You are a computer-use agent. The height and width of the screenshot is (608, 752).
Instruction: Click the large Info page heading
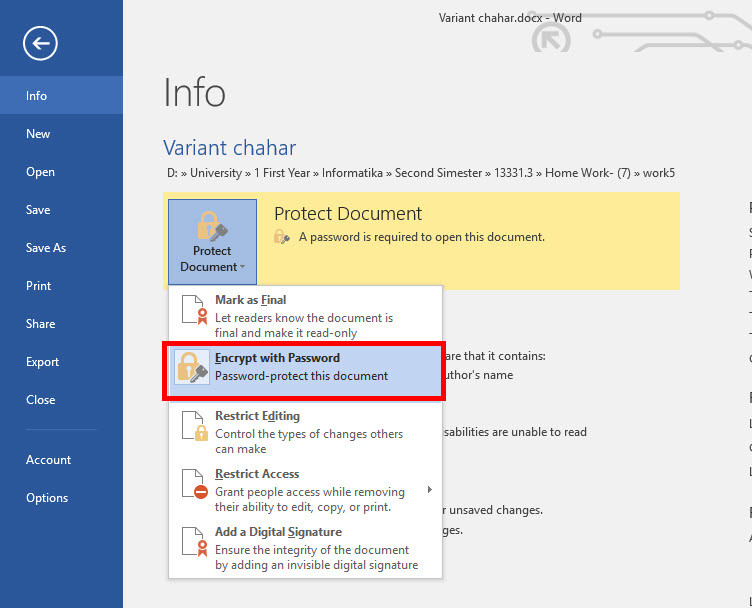[194, 93]
